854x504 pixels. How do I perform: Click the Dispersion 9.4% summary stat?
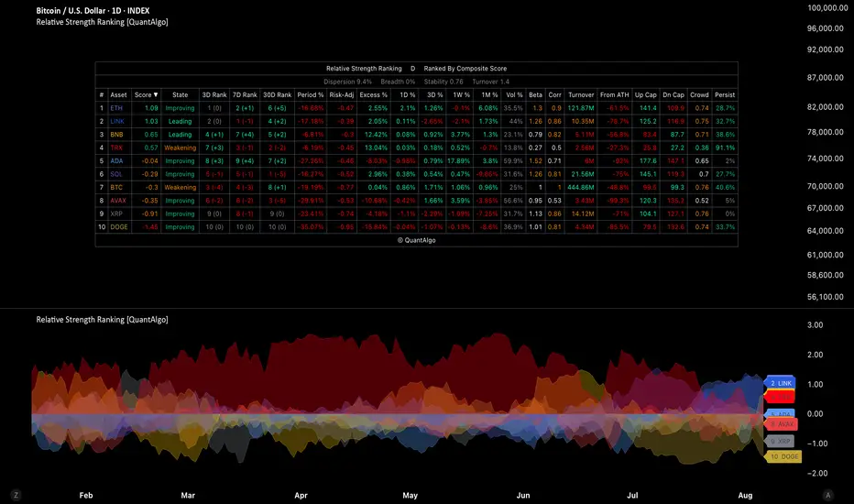[347, 82]
